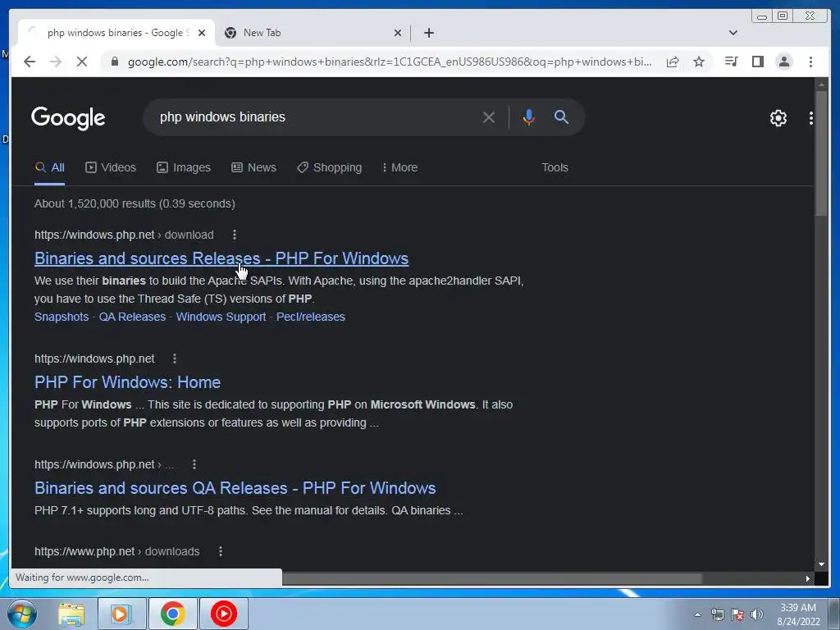Open the Windows Start menu
Screen dimensions: 840x630
(x=22, y=614)
